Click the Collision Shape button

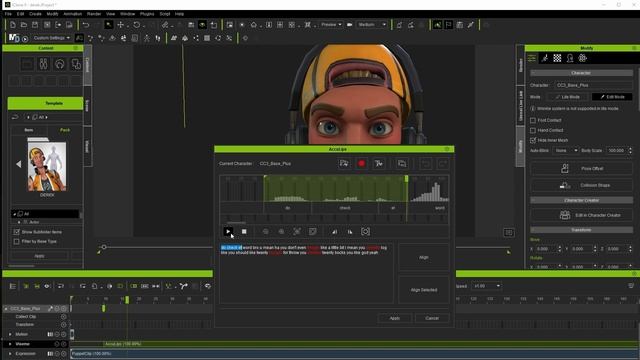(x=581, y=185)
